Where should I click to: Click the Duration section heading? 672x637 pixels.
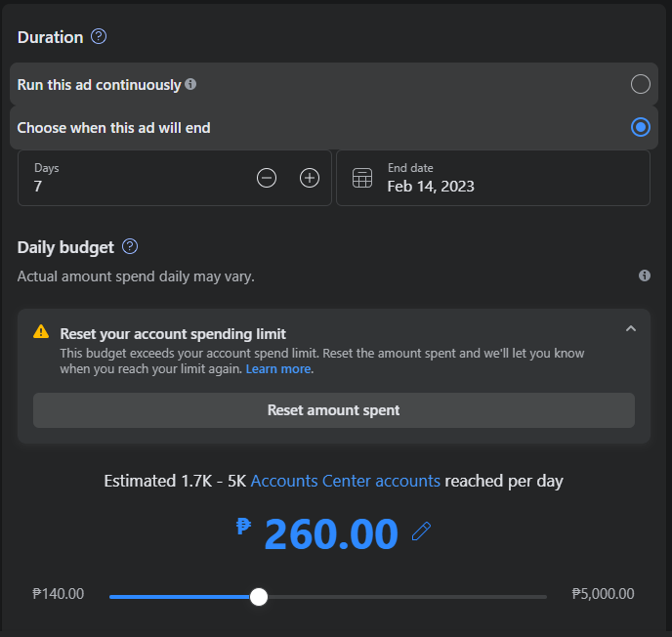coord(50,37)
